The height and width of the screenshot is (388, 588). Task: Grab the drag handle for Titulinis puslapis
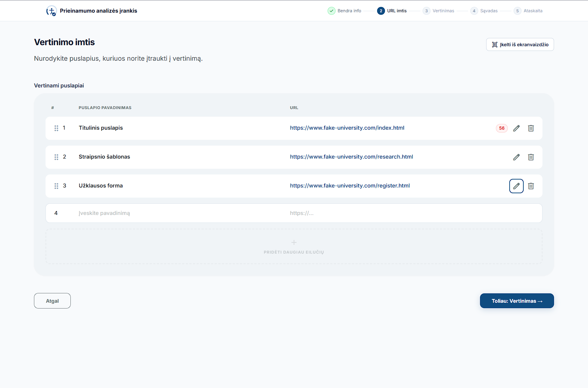pyautogui.click(x=56, y=128)
